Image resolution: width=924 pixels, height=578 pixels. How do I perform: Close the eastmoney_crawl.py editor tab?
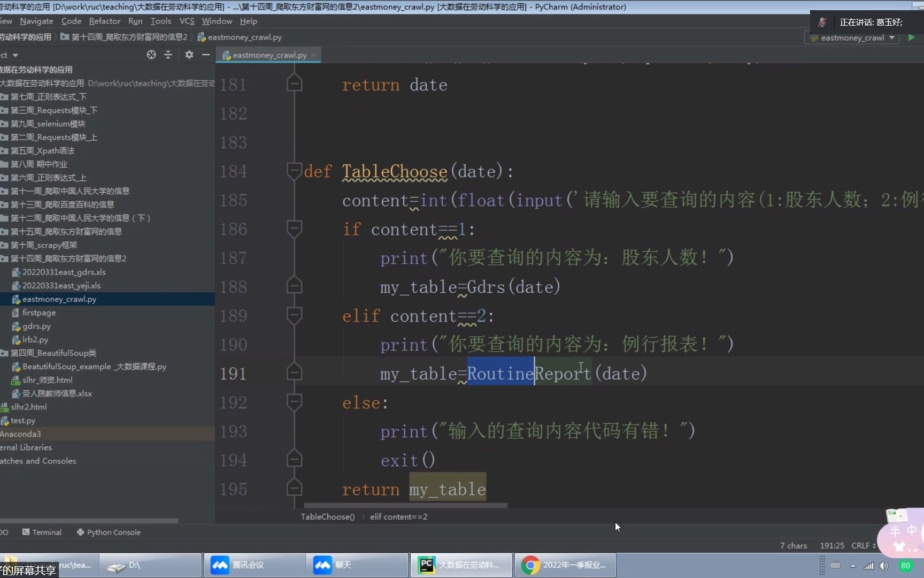tap(313, 55)
